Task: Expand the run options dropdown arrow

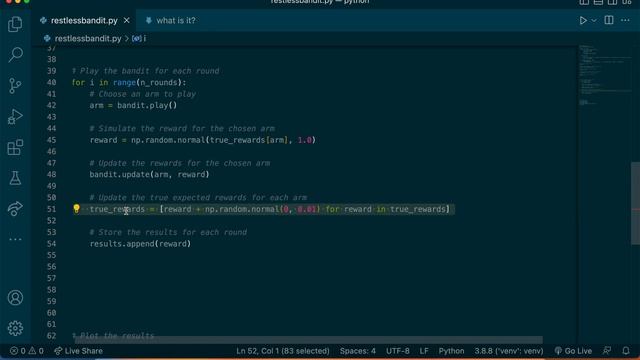Action: [x=594, y=20]
